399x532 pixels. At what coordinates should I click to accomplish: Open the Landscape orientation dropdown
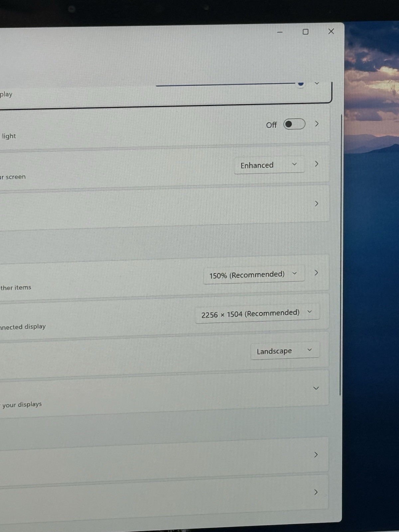(285, 350)
